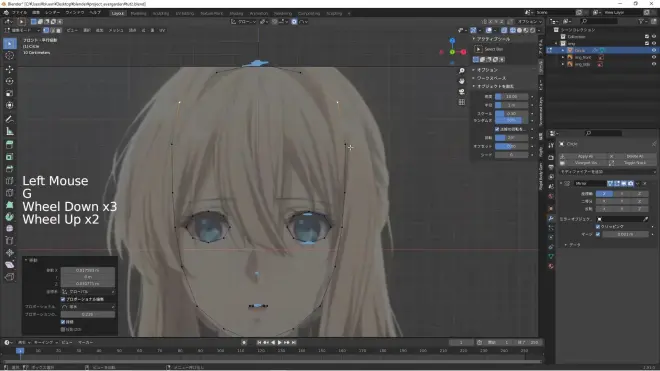Image resolution: width=660 pixels, height=371 pixels.
Task: Select the Inset Faces tool
Action: tap(10, 157)
